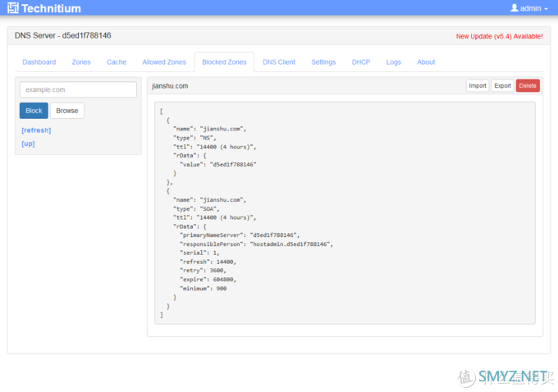Click the "expire": 604800 line
The image size is (558, 392).
pos(208,280)
